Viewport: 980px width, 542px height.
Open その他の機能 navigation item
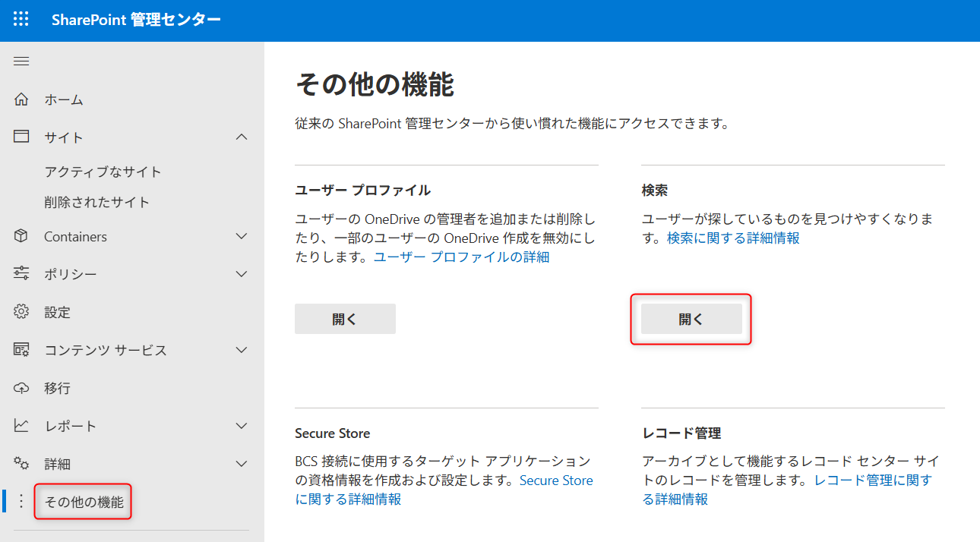click(84, 502)
